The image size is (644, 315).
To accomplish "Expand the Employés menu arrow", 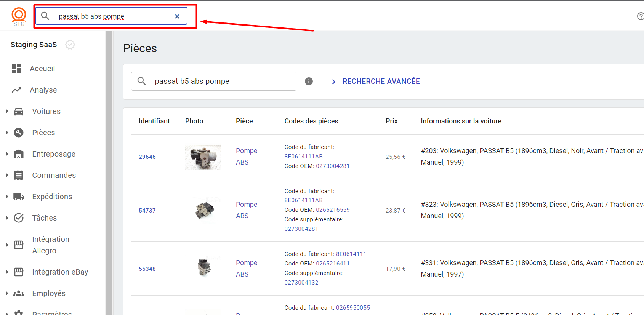I will click(7, 293).
